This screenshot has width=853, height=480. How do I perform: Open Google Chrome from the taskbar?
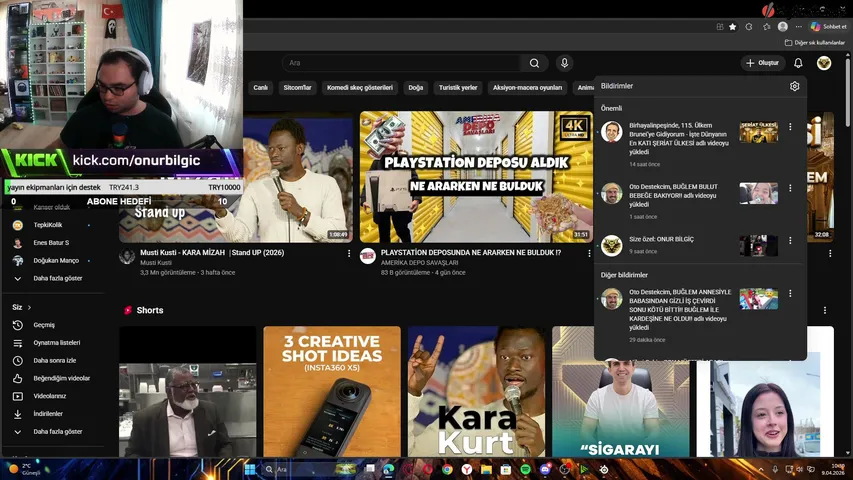coord(447,469)
